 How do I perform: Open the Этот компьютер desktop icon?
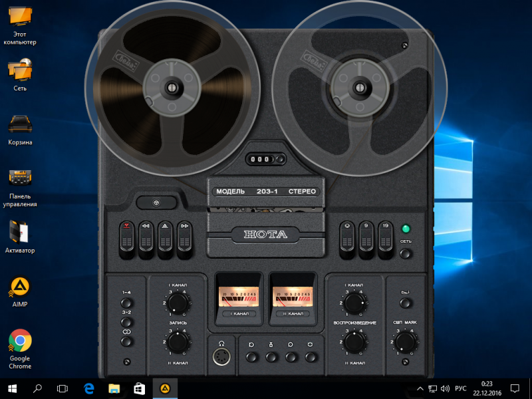click(x=20, y=25)
